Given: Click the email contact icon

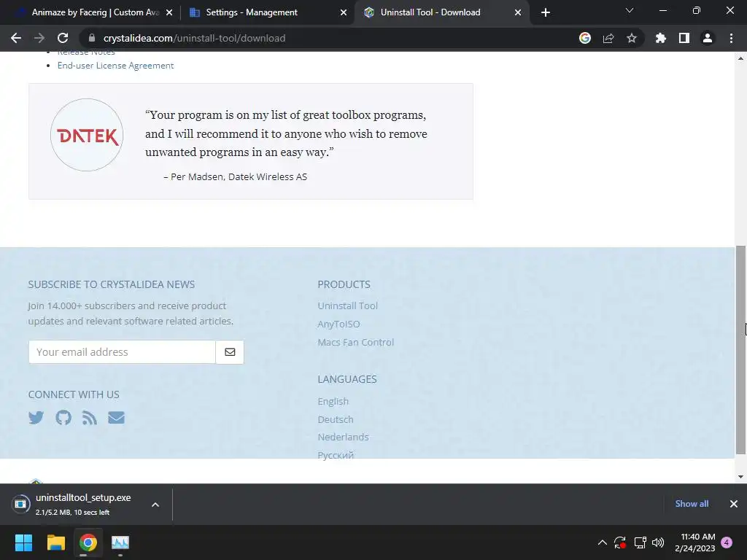Looking at the screenshot, I should [x=116, y=418].
